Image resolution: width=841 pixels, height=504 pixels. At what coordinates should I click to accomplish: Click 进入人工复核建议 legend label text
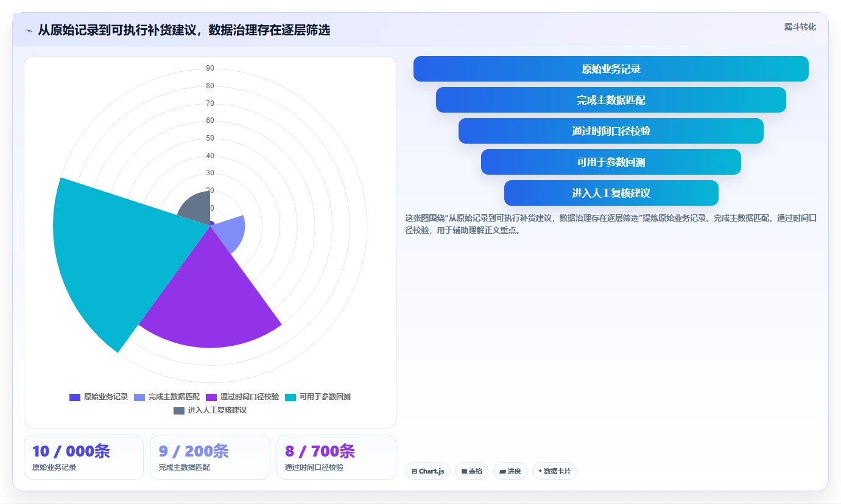[217, 410]
